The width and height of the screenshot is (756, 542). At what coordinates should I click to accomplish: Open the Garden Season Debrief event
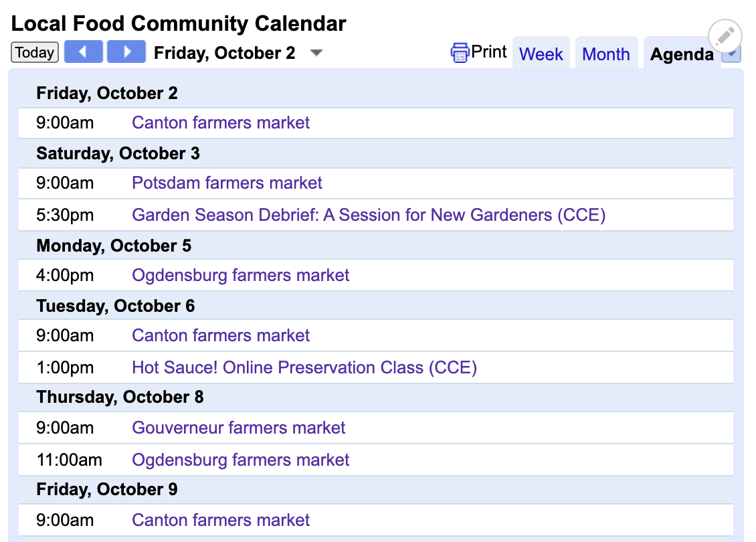tap(369, 215)
